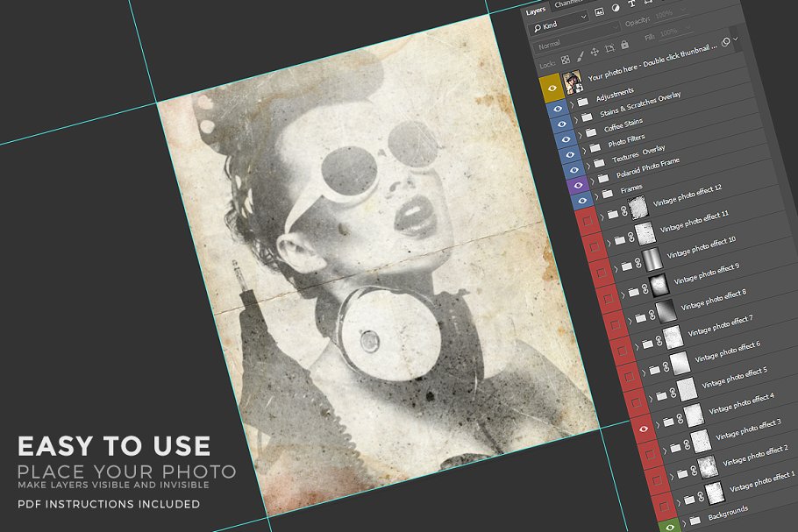
Task: Open the Kind filter dropdown
Action: 581,19
